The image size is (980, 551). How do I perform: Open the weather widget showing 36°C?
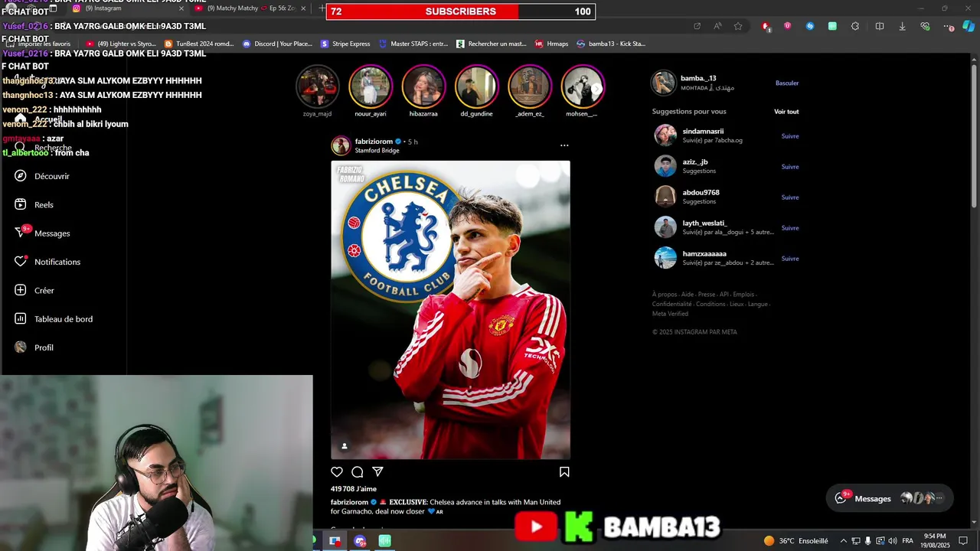tap(795, 541)
